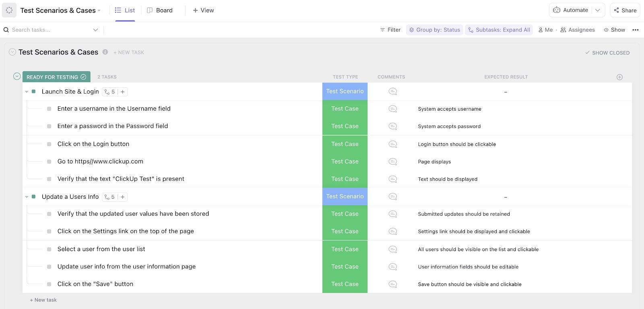Open comments for Launch Site & Login
The image size is (644, 309).
click(393, 92)
